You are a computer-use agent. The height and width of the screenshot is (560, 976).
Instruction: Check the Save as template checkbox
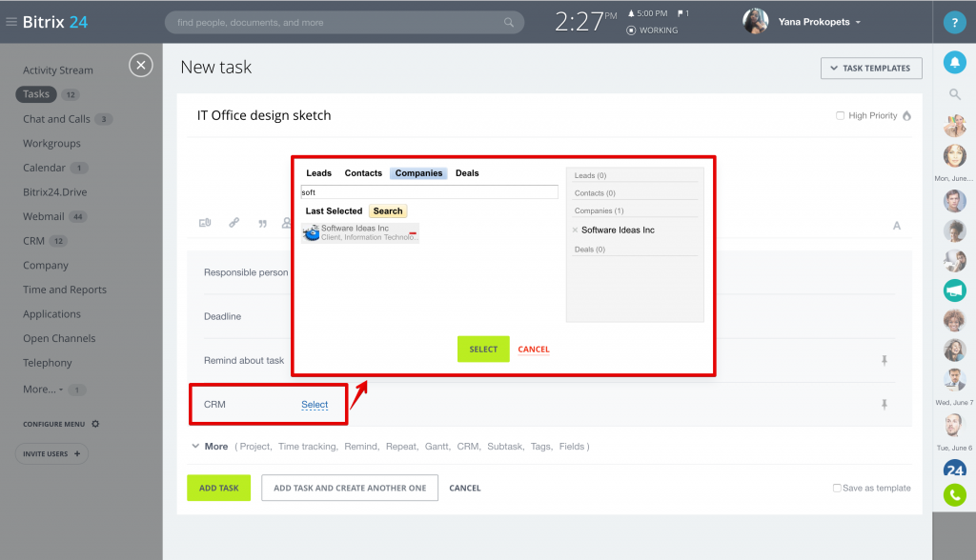(x=837, y=488)
